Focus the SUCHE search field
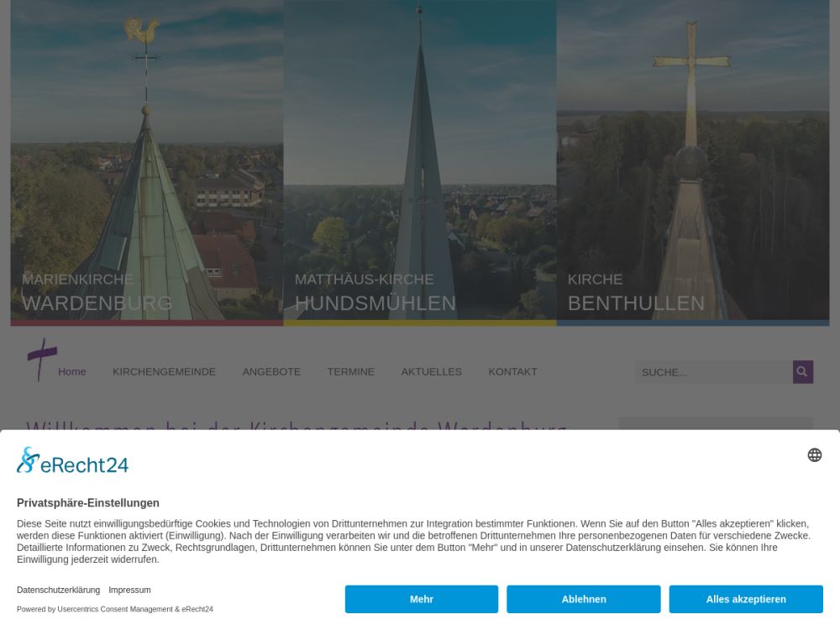 click(x=713, y=372)
